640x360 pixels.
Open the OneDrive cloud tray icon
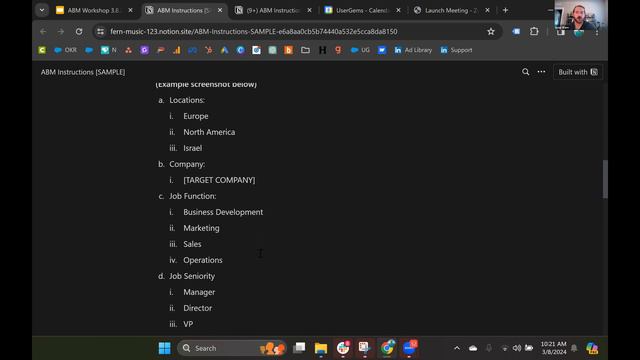(473, 348)
